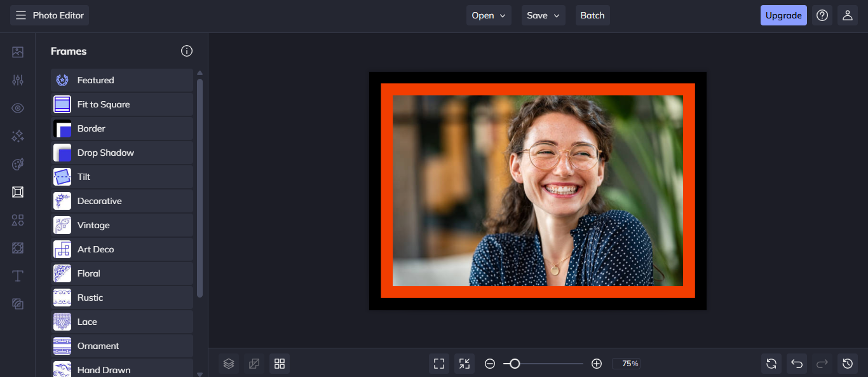This screenshot has height=377, width=868.
Task: Click the Batch button
Action: (592, 15)
